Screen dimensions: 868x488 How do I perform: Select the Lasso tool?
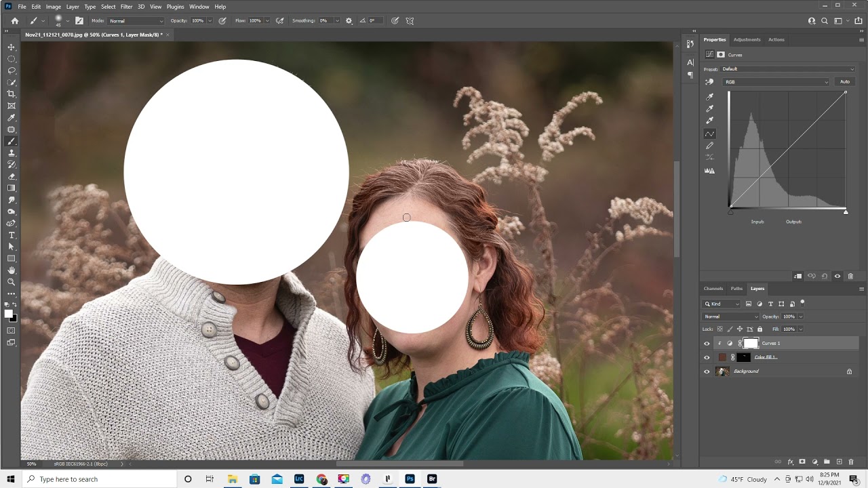pos(12,70)
